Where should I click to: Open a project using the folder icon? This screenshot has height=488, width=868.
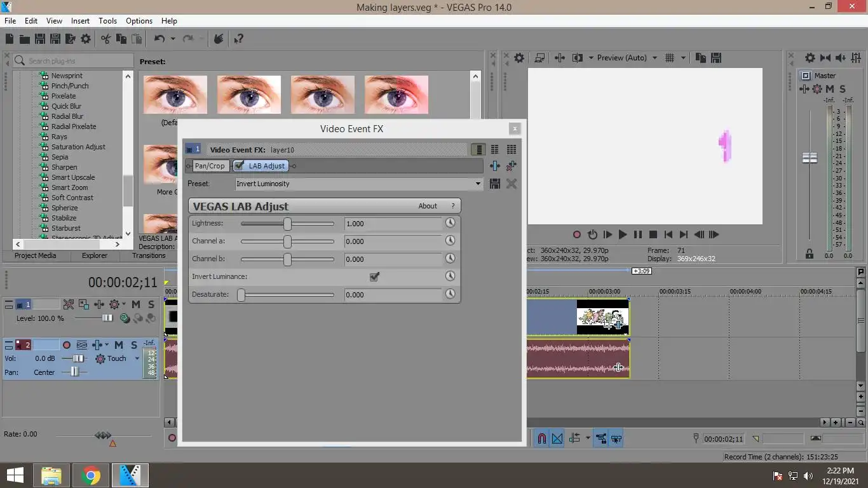click(24, 39)
